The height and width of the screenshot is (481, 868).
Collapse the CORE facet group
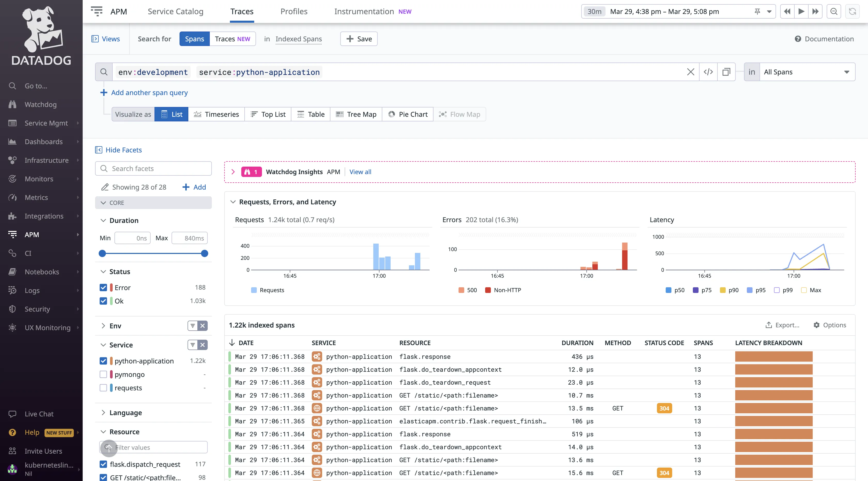click(153, 203)
